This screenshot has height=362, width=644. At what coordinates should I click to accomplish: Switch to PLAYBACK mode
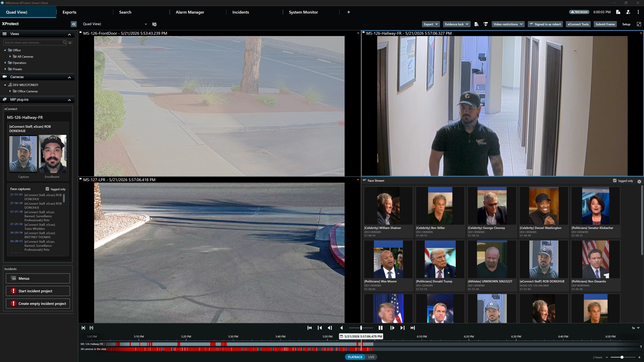[x=355, y=357]
